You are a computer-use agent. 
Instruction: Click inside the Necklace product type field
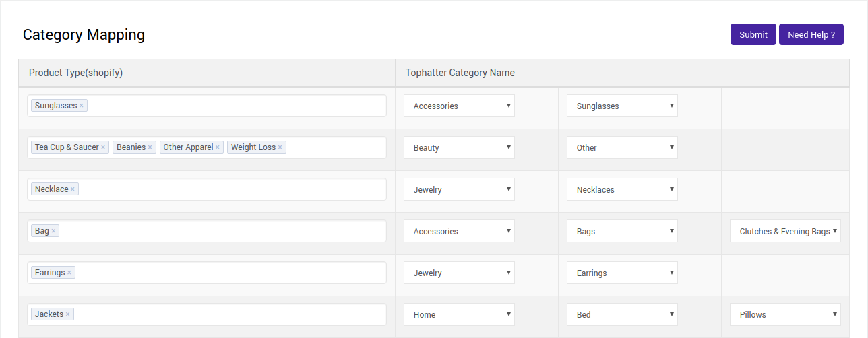229,189
